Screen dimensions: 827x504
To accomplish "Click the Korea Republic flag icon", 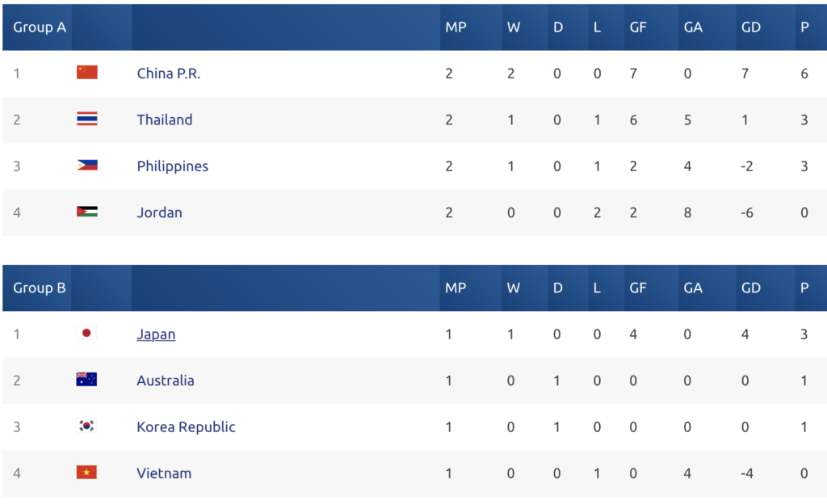I will tap(86, 426).
